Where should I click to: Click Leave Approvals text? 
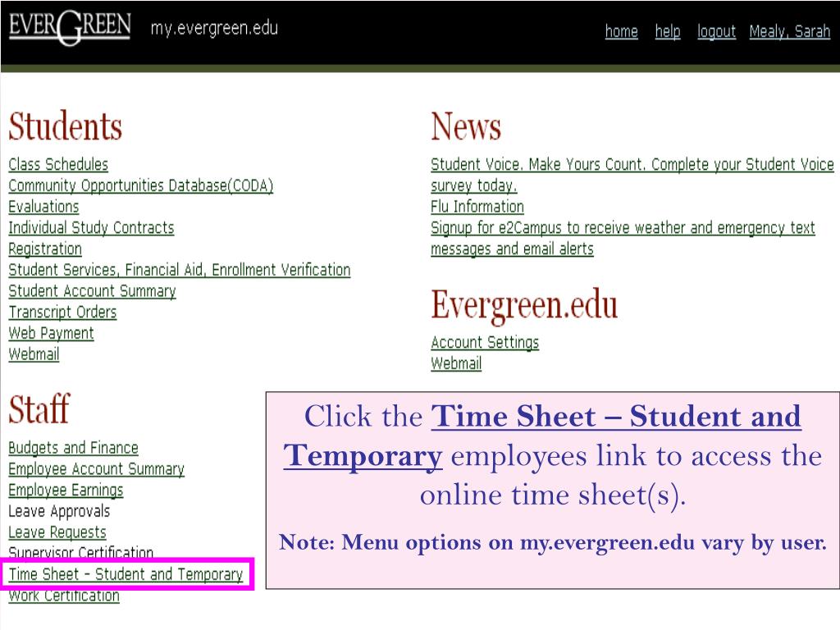coord(59,512)
